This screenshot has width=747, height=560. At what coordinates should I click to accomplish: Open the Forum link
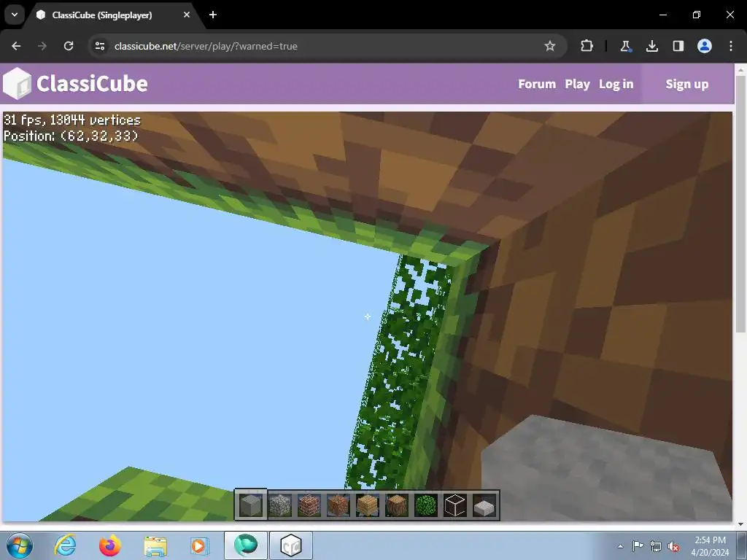[537, 84]
